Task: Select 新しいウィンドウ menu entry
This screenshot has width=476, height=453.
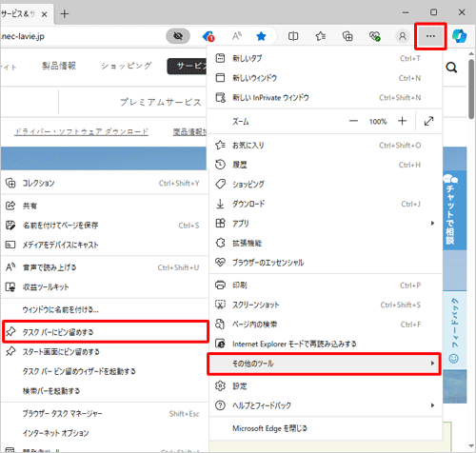Action: (x=325, y=78)
